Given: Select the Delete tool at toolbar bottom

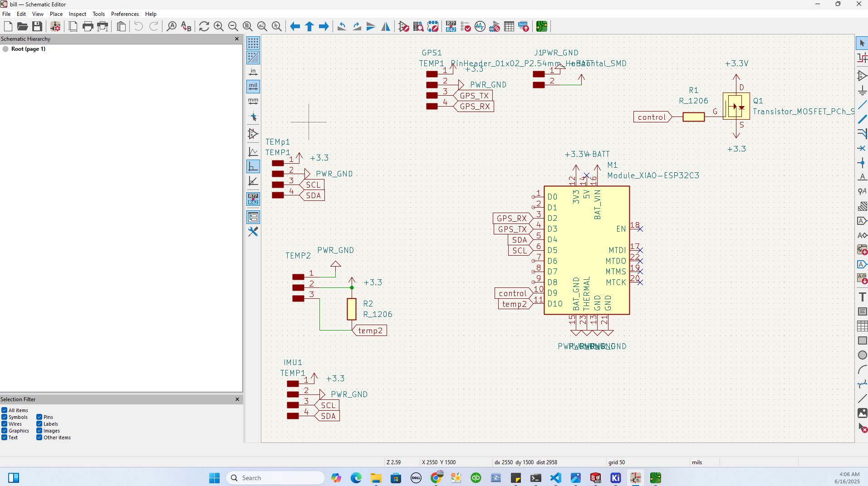Looking at the screenshot, I should point(862,428).
